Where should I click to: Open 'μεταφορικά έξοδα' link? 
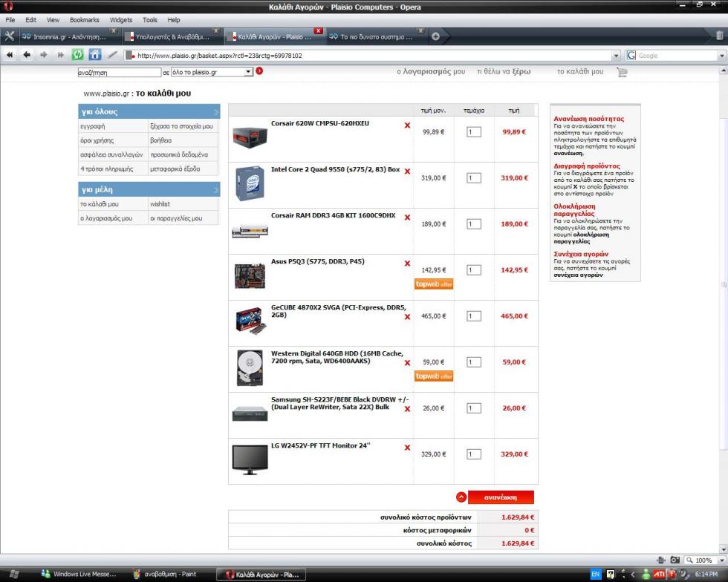[x=175, y=169]
